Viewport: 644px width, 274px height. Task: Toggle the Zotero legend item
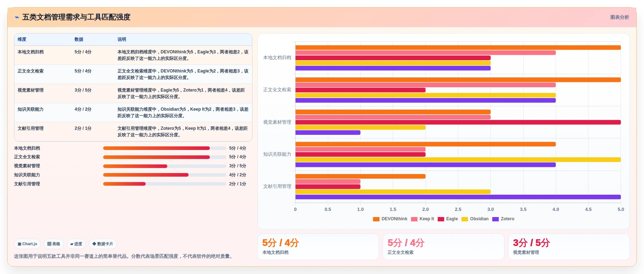[x=503, y=219]
